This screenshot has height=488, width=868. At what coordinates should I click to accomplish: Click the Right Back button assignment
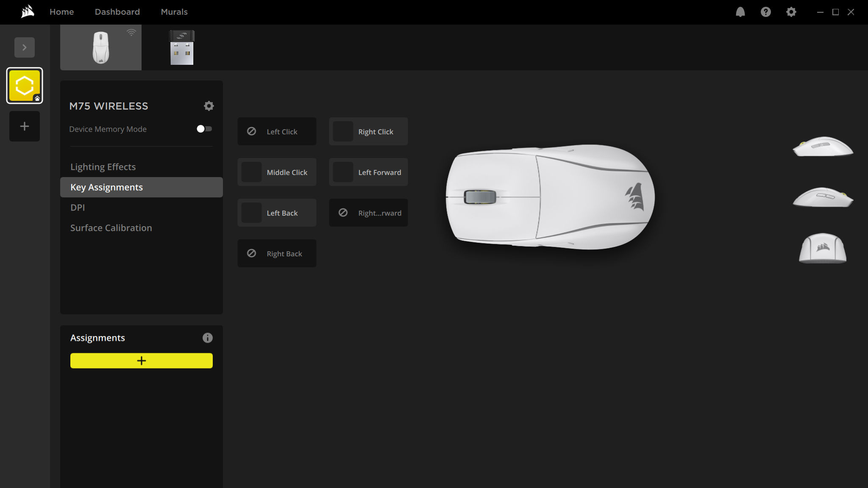(x=277, y=253)
